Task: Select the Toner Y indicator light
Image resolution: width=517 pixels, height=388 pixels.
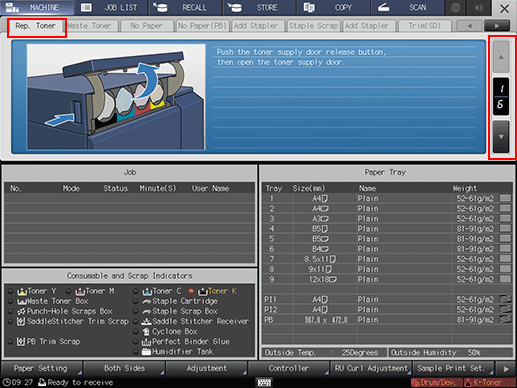Action: (11, 291)
